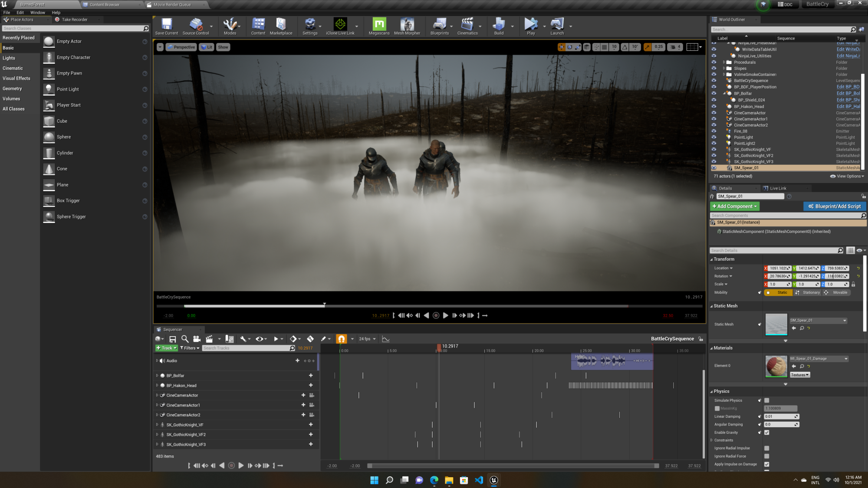
Task: Open the Filters dropdown in Sequencer
Action: pos(190,348)
